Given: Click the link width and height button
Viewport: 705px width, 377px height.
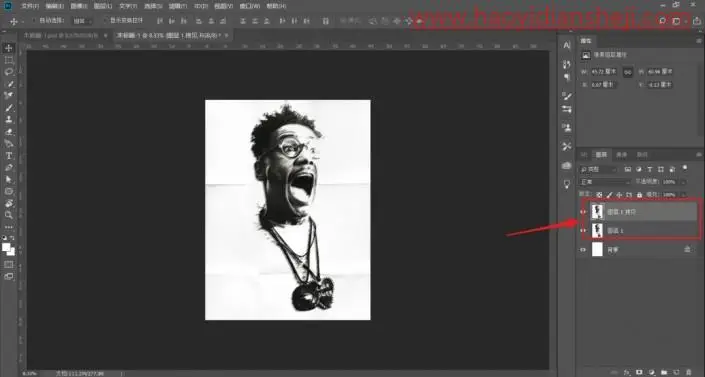Looking at the screenshot, I should point(628,72).
